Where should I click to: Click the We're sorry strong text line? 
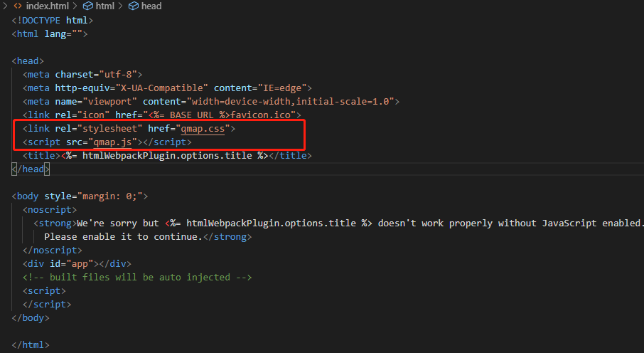pos(338,223)
